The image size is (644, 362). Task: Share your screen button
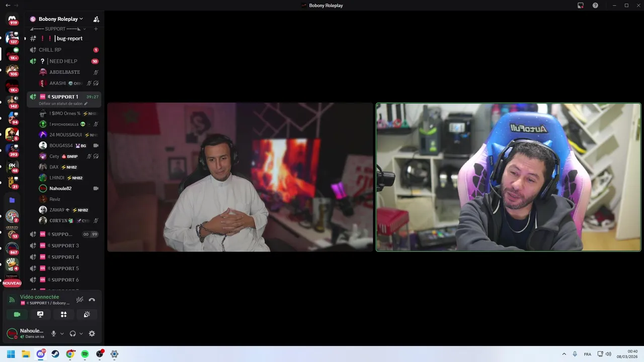pos(40,314)
